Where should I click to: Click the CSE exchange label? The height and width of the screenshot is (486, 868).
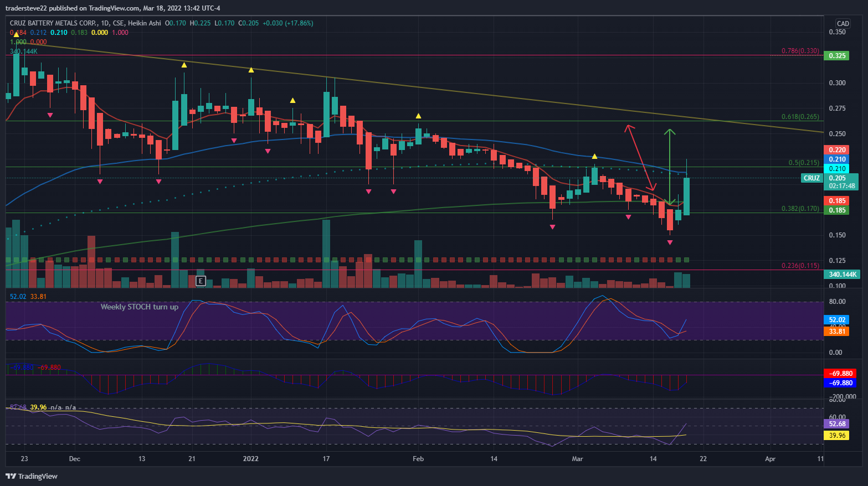point(118,23)
